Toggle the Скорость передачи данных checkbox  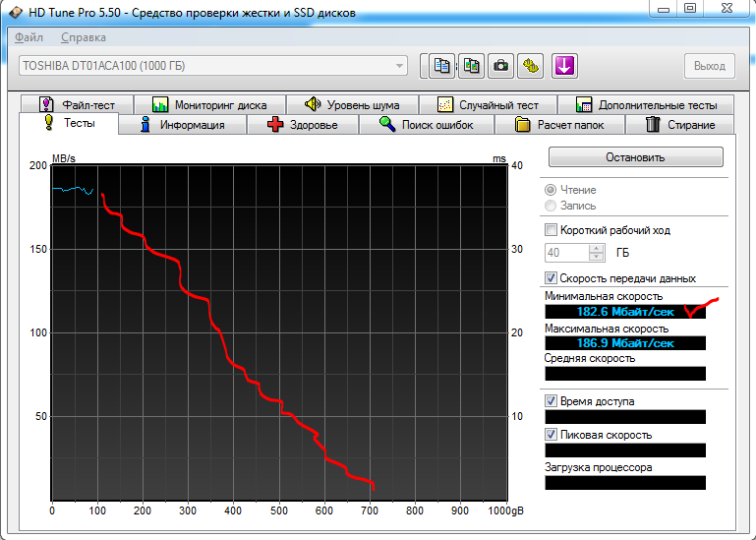coord(551,278)
